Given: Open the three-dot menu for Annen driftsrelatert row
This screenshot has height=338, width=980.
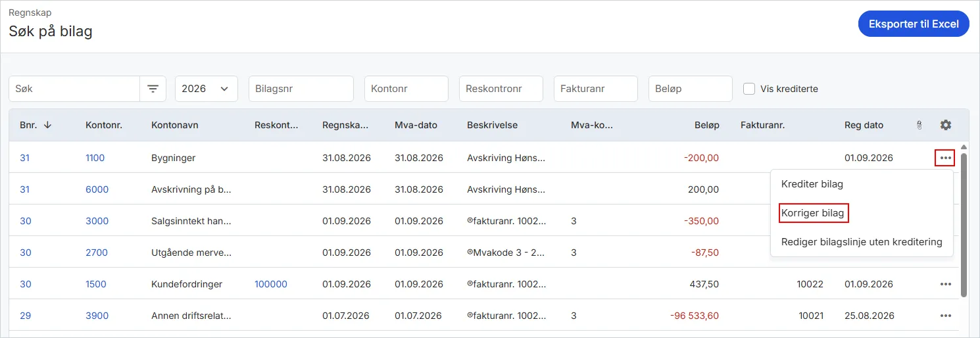Looking at the screenshot, I should [x=946, y=316].
